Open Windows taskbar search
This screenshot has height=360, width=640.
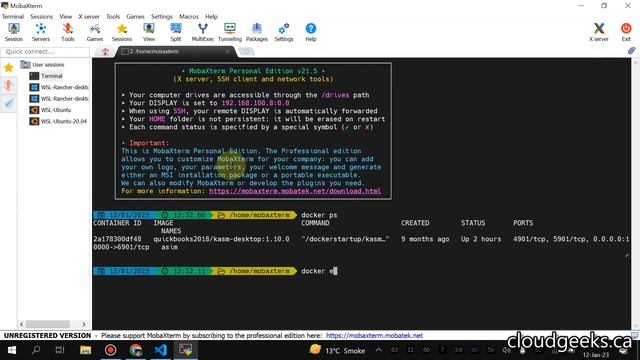tap(36, 350)
